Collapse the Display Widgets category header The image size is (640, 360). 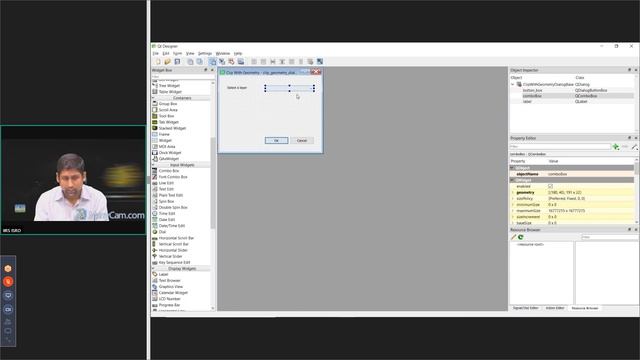point(182,269)
